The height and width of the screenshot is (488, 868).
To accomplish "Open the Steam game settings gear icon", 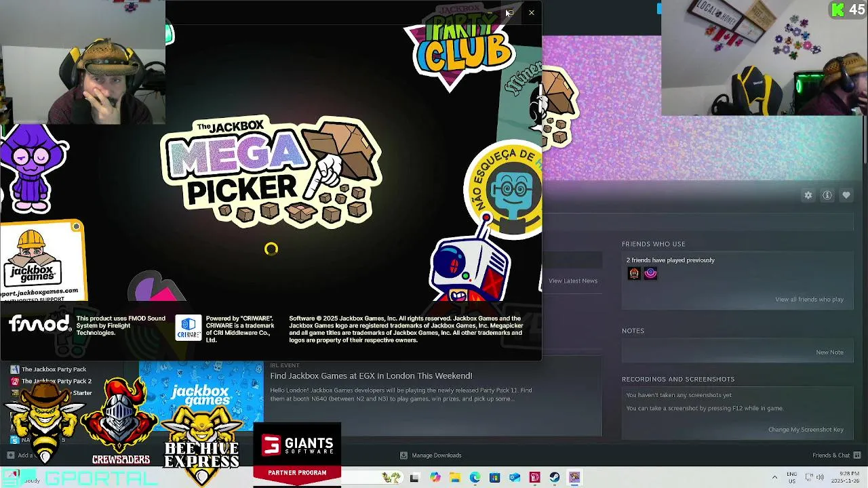I will (808, 195).
